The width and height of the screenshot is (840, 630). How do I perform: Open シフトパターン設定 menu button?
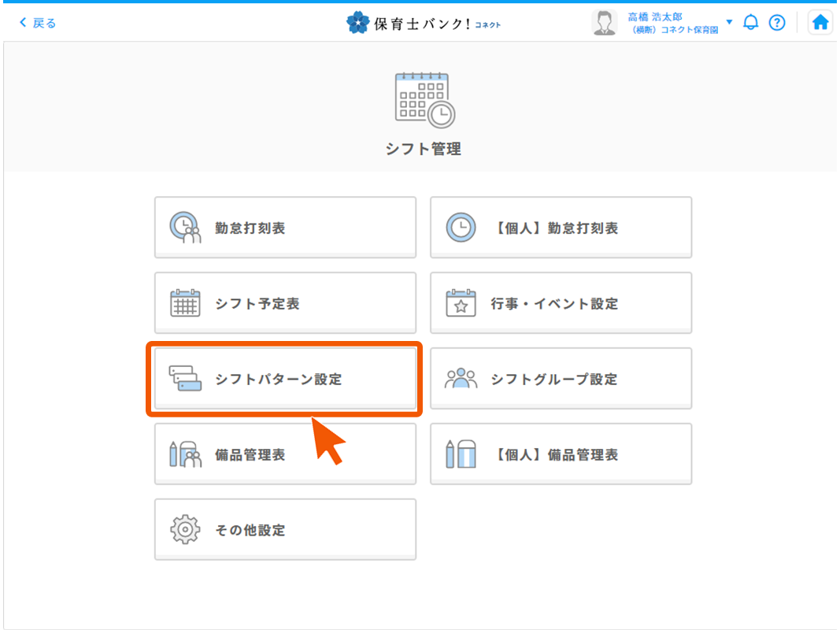tap(285, 380)
